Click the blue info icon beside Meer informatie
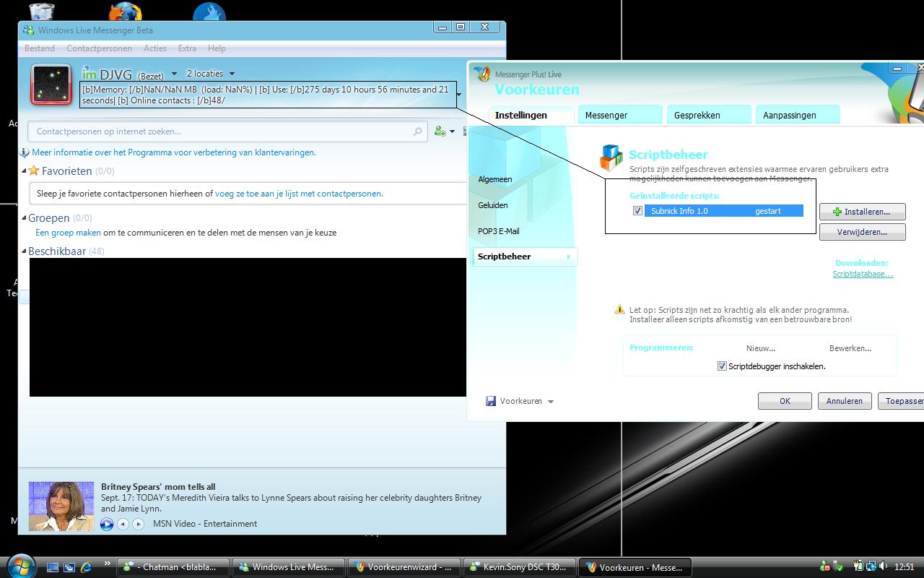Screen dimensions: 924x578 click(25, 152)
